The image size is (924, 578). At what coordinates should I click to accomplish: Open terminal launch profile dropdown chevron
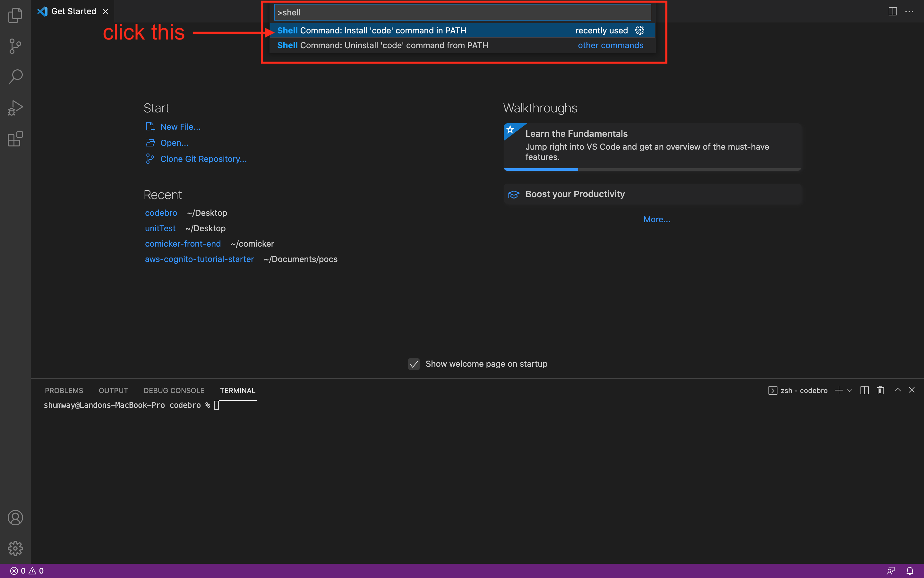[x=850, y=391]
